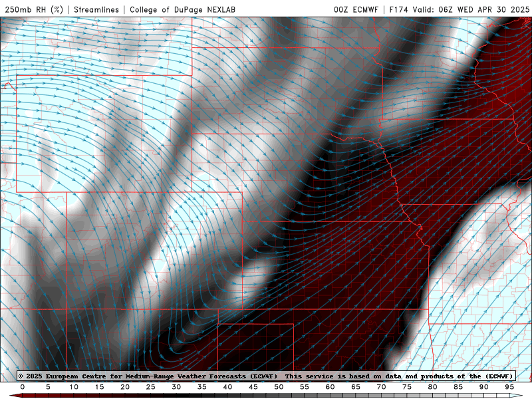
Task: Click the "85" color scale label
Action: point(458,387)
